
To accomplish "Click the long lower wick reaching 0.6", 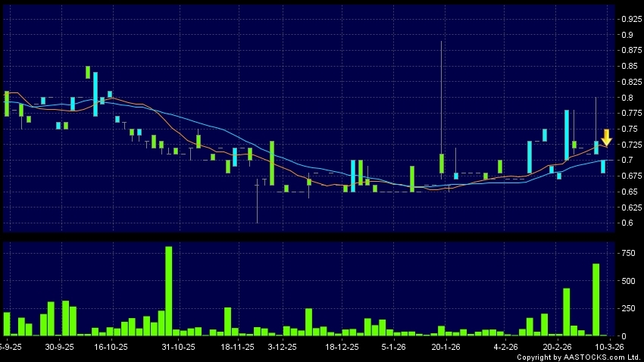I will [x=257, y=204].
